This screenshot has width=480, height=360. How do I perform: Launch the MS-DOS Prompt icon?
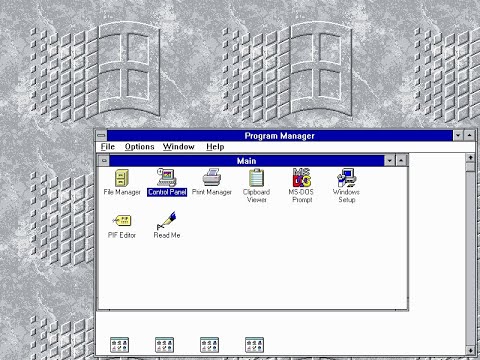point(302,177)
